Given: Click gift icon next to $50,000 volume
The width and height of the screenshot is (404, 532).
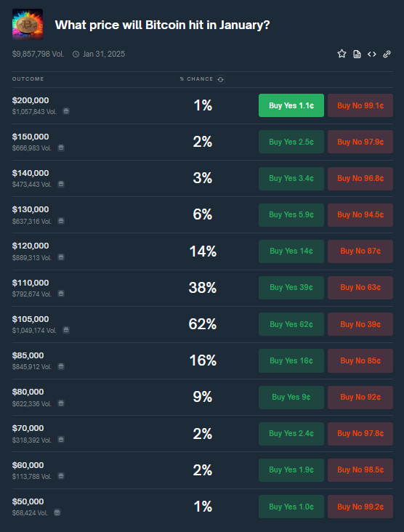Looking at the screenshot, I should click(x=57, y=512).
